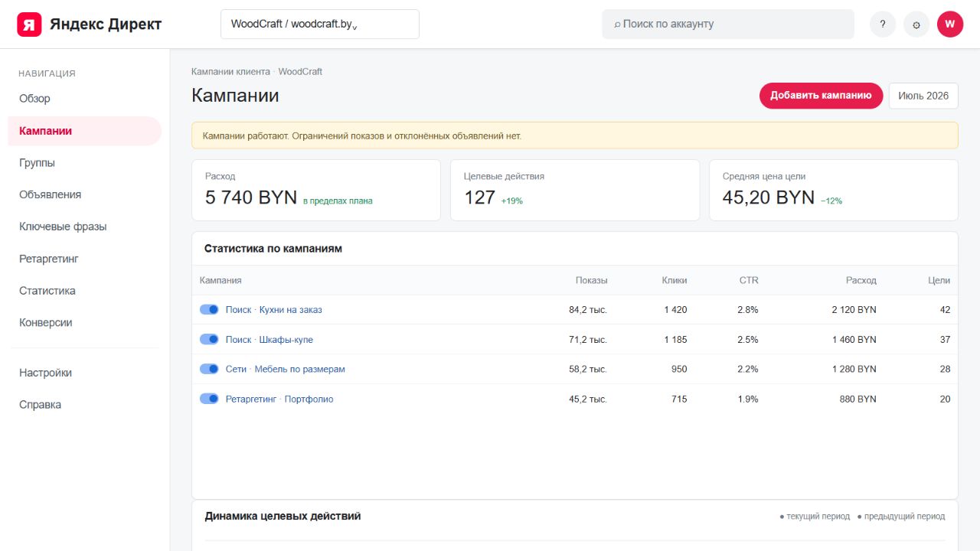Click the Yandex Direct logo icon

point(29,24)
